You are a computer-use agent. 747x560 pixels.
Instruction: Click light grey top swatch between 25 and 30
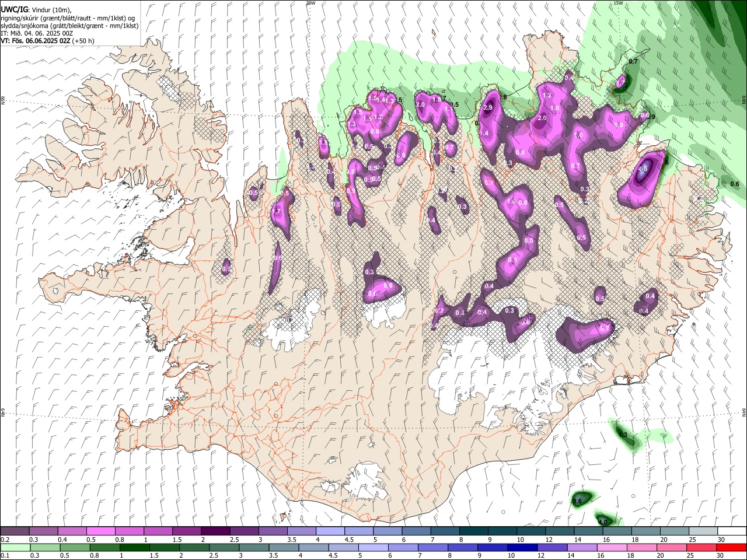coord(702,531)
